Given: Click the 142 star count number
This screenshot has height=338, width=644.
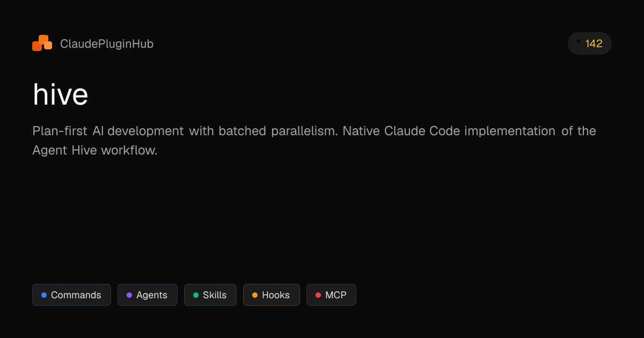Looking at the screenshot, I should pos(594,44).
